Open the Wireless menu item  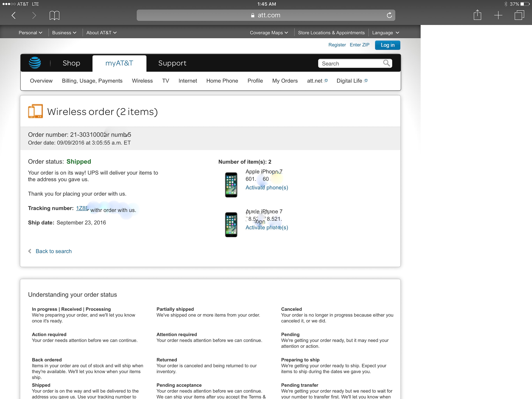tap(142, 81)
